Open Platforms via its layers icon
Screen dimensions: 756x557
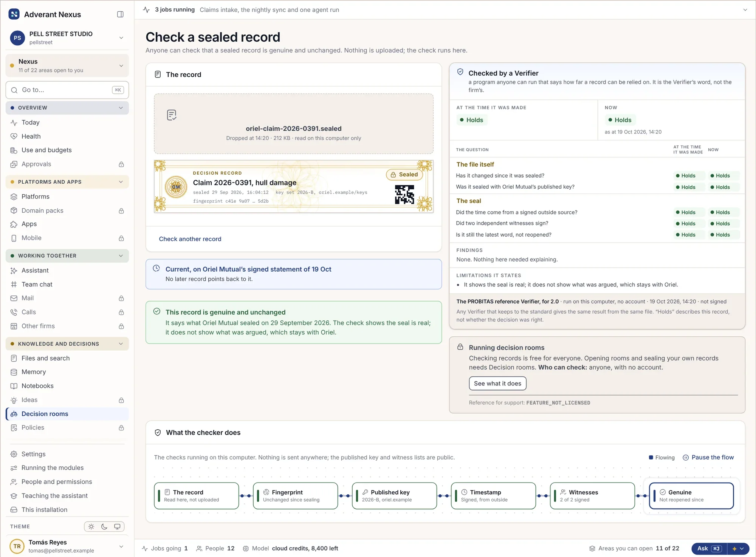click(14, 196)
